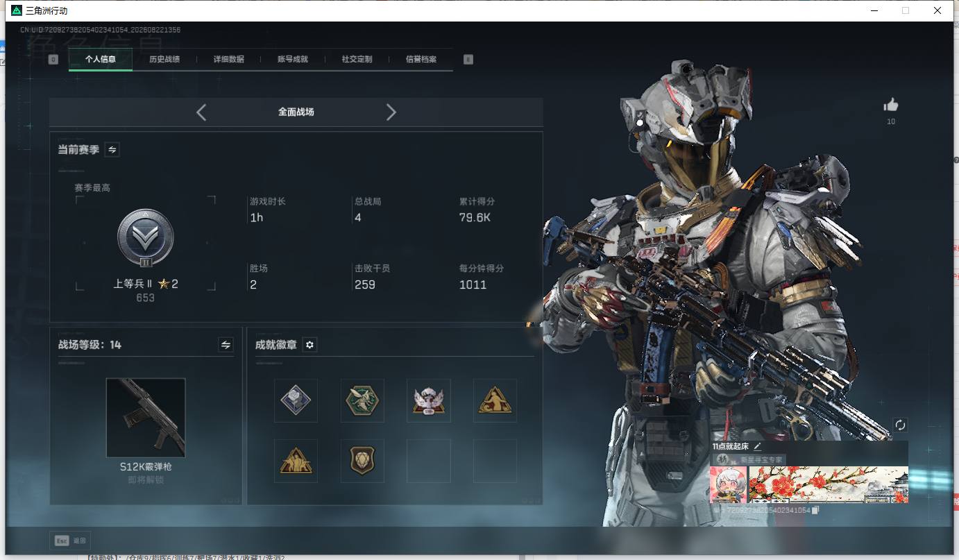Select the gold triangle squad badge

[x=296, y=461]
